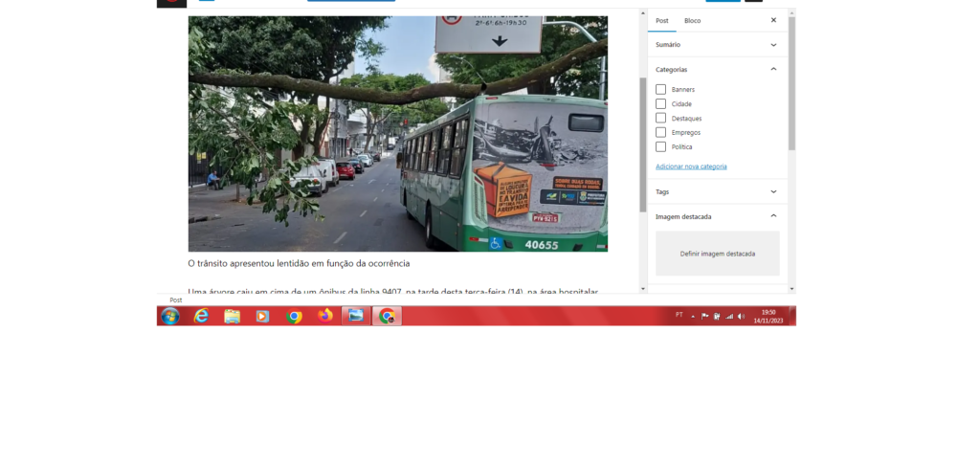Select the bus and fallen tree image block
980x466 pixels.
point(397,134)
